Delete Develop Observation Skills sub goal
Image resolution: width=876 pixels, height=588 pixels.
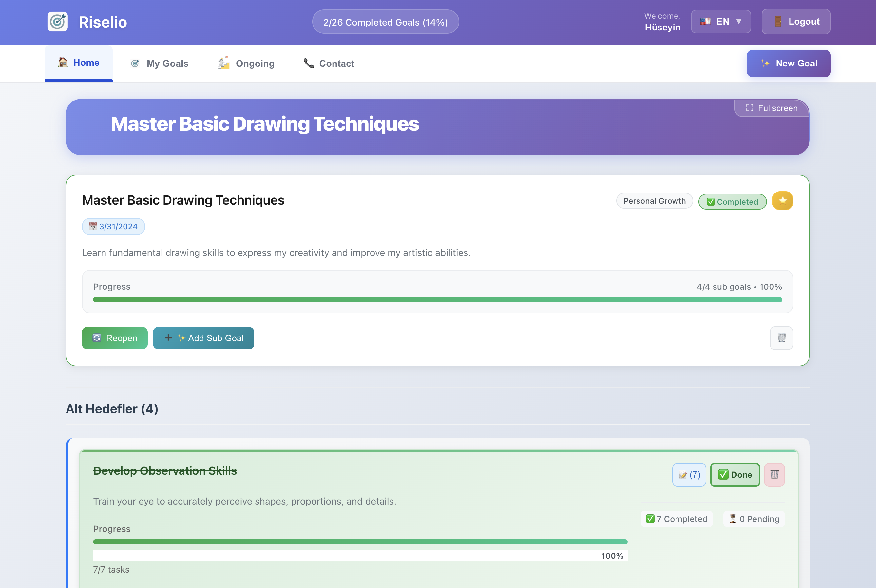coord(774,474)
